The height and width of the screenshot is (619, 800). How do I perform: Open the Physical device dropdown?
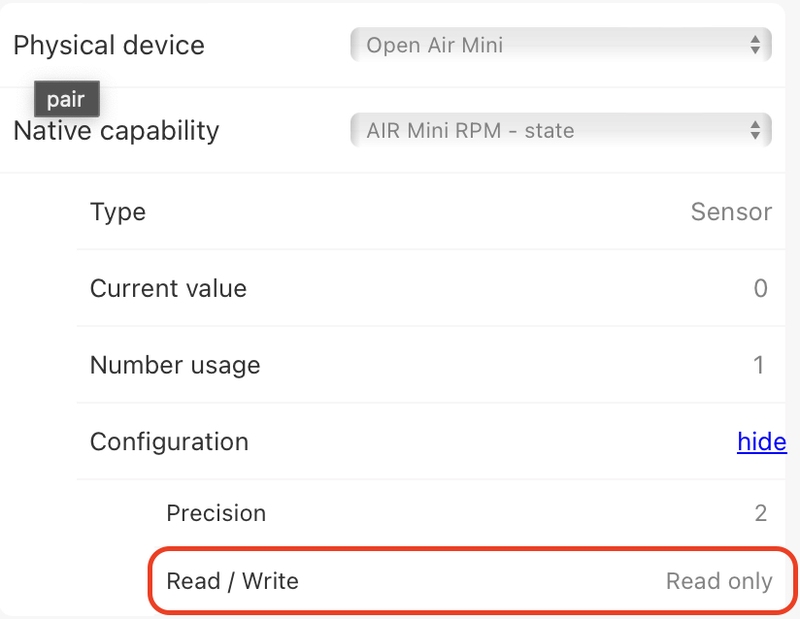(560, 45)
